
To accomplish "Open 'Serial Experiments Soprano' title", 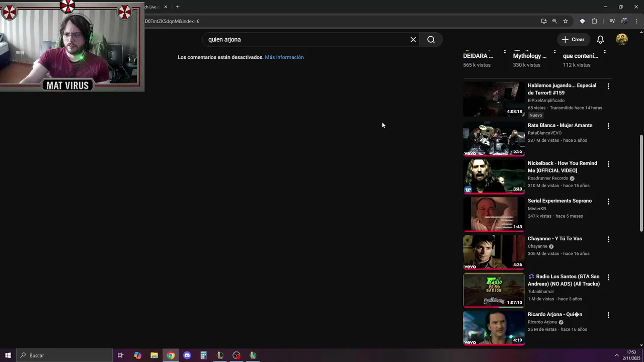I will (559, 201).
